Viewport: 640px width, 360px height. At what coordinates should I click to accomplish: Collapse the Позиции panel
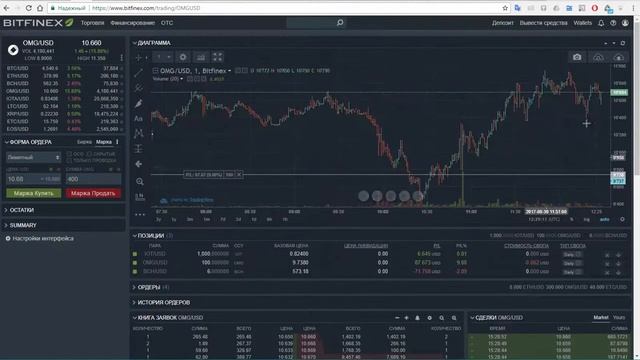[x=134, y=236]
